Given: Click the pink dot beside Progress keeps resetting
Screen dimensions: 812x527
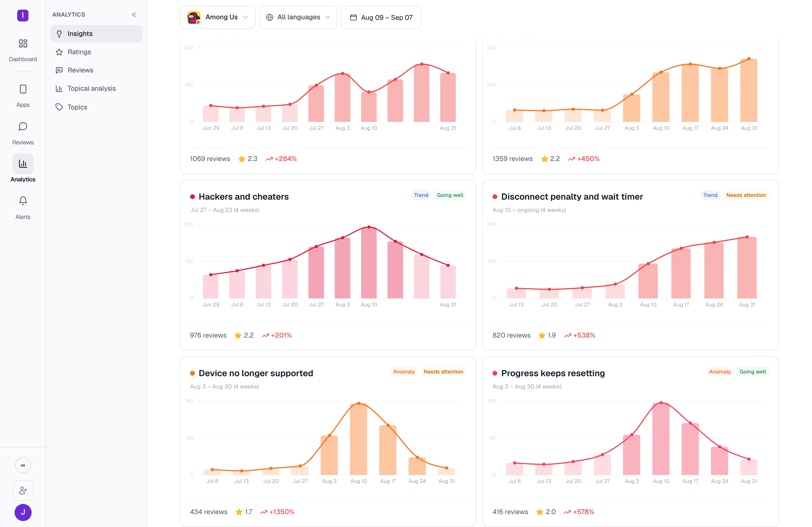Looking at the screenshot, I should [495, 373].
